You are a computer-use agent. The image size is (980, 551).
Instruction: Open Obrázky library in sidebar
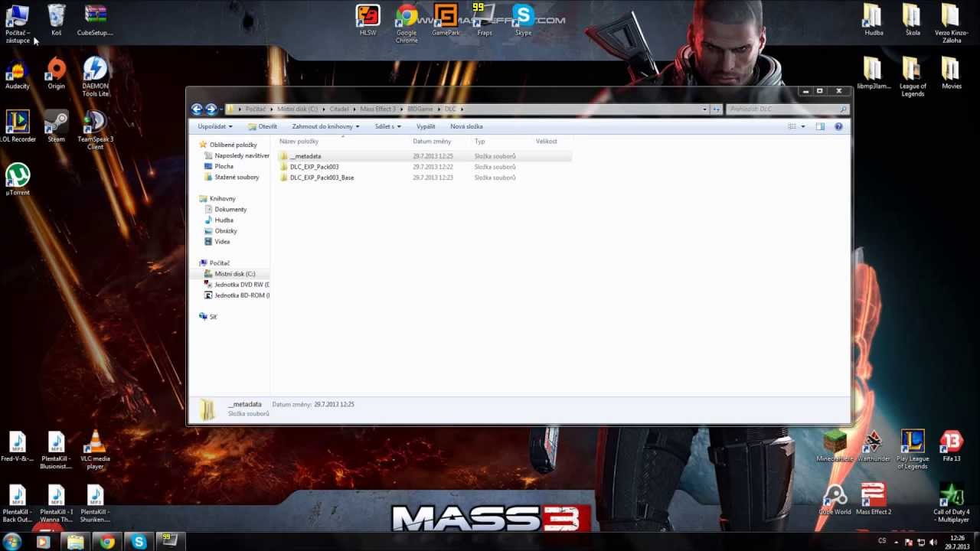(226, 230)
